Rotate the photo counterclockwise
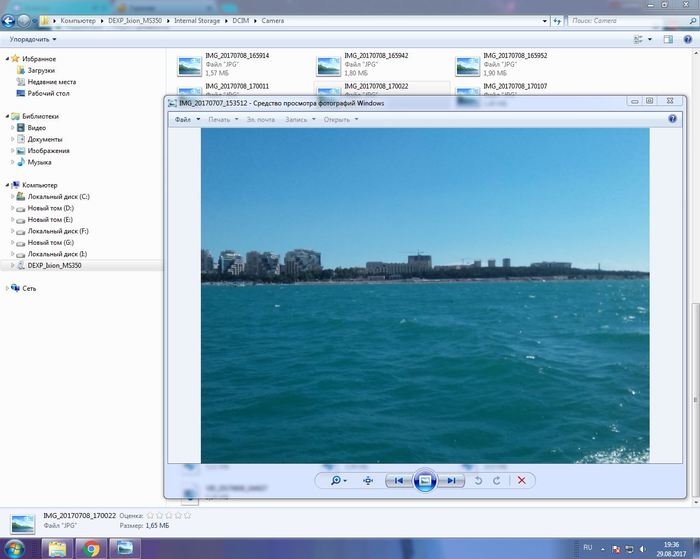 click(478, 481)
